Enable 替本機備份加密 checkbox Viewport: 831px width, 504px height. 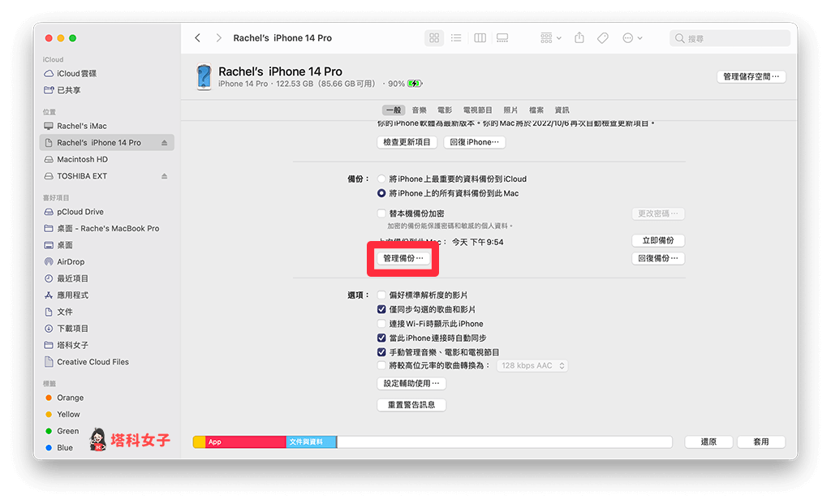click(x=381, y=213)
